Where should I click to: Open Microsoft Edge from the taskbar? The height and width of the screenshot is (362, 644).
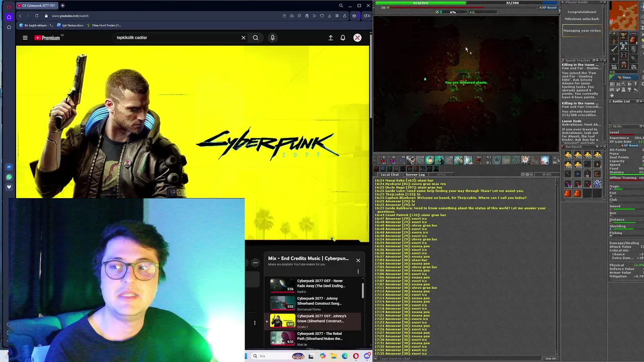345,356
